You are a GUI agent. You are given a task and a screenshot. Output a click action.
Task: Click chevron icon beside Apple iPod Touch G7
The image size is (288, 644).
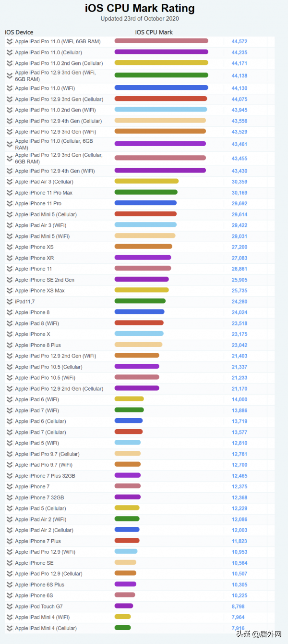pos(9,606)
